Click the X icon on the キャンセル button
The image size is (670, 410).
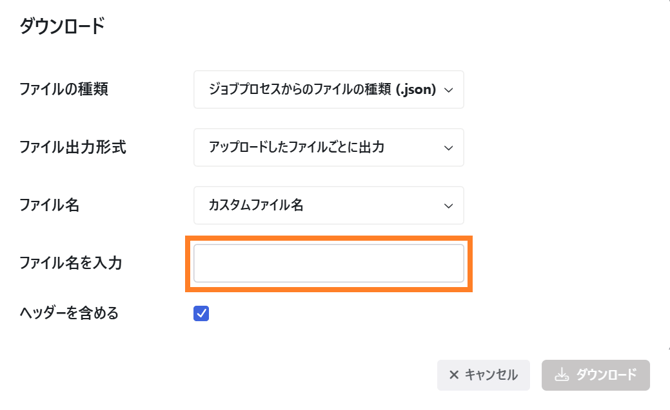click(454, 375)
